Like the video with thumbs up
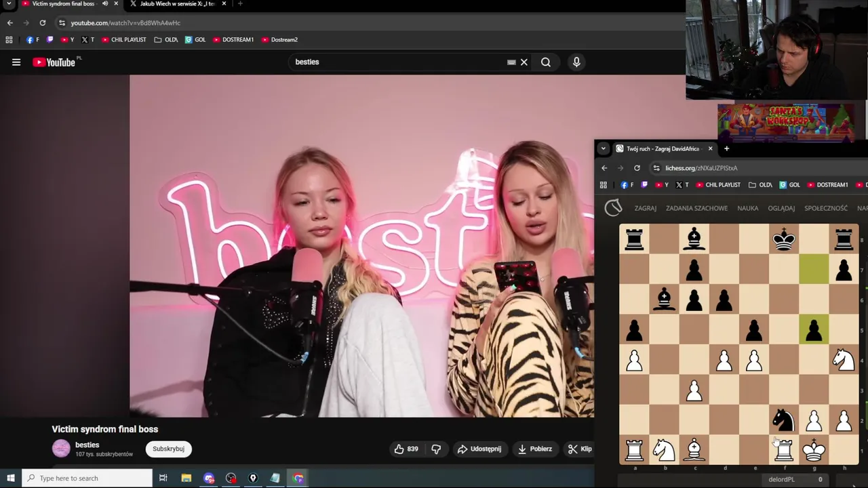This screenshot has height=488, width=868. (x=406, y=449)
